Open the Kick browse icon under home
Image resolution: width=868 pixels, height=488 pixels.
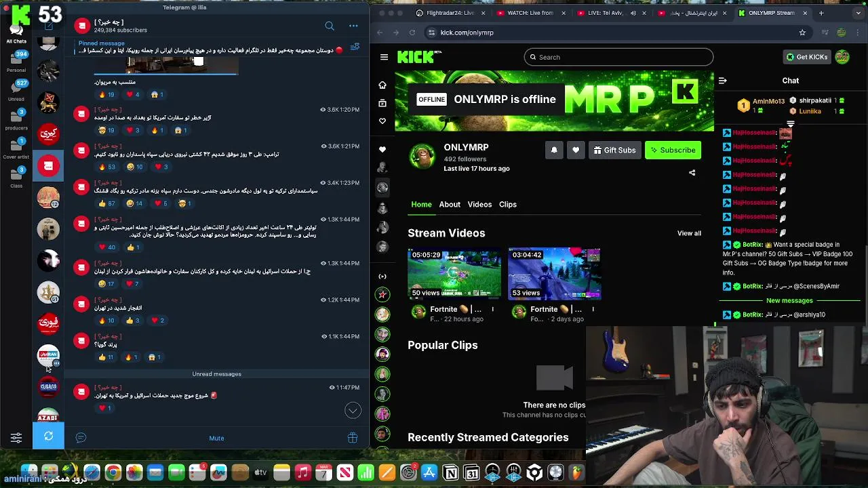click(382, 103)
